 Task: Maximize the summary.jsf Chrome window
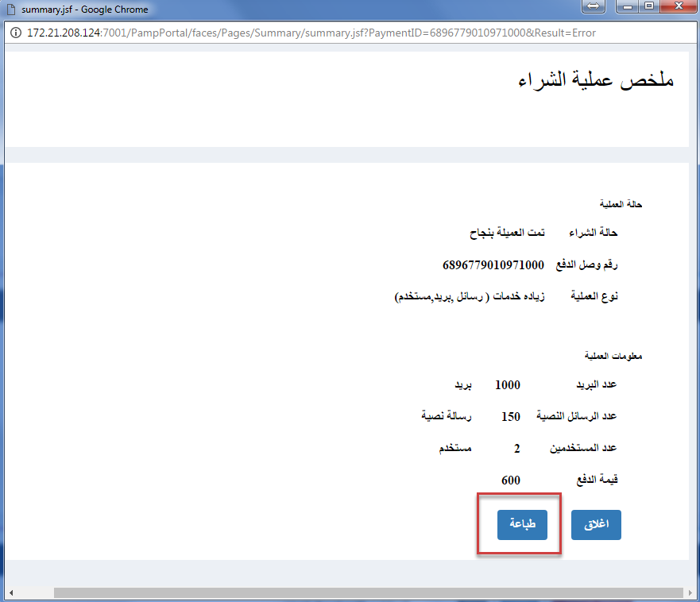pyautogui.click(x=649, y=6)
